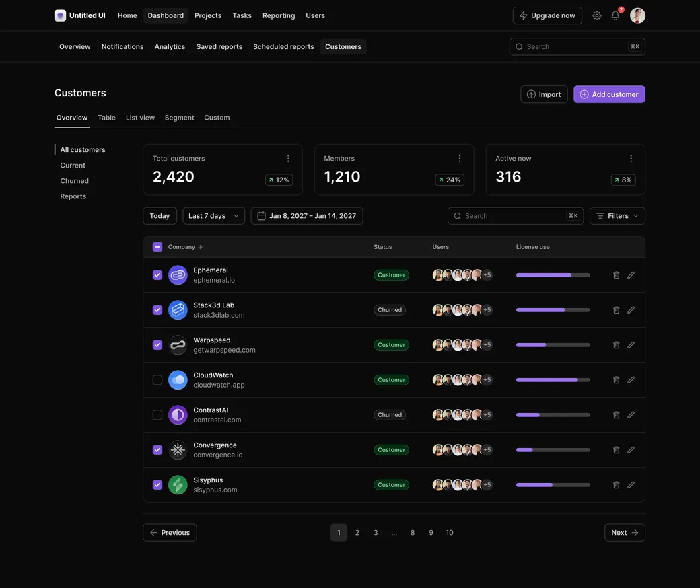The image size is (700, 588).
Task: Switch to the List view tab
Action: click(x=140, y=118)
